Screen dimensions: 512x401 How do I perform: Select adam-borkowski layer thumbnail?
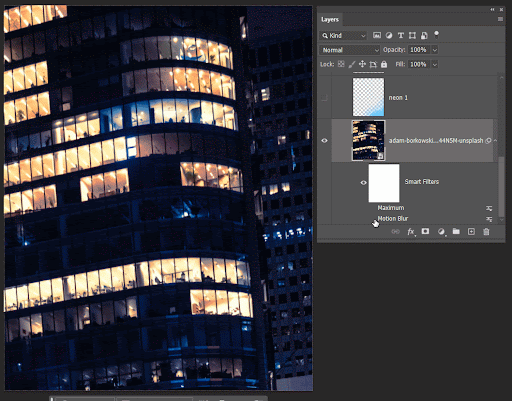[368, 140]
